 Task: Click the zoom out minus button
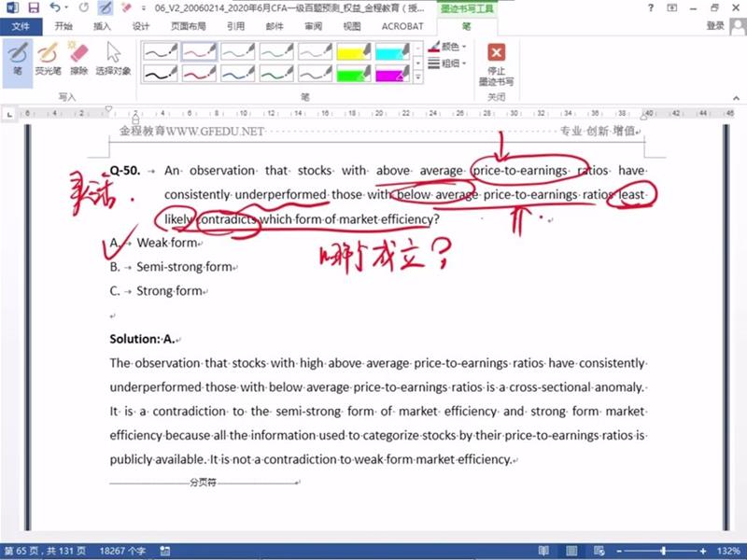click(x=619, y=552)
